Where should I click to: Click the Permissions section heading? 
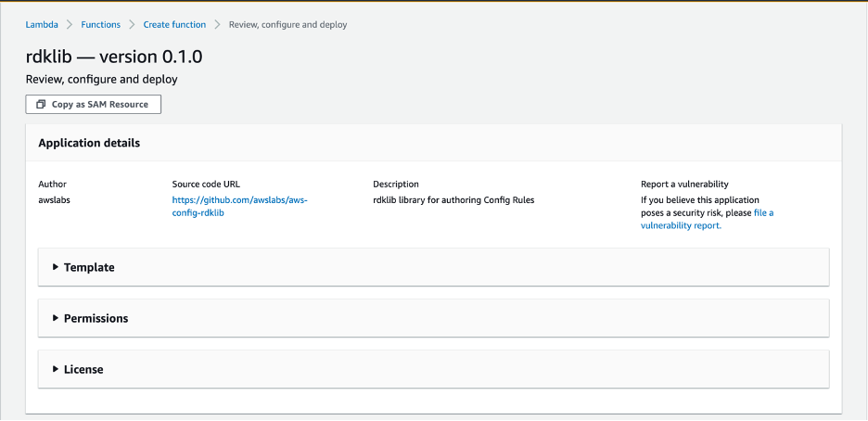(x=96, y=318)
